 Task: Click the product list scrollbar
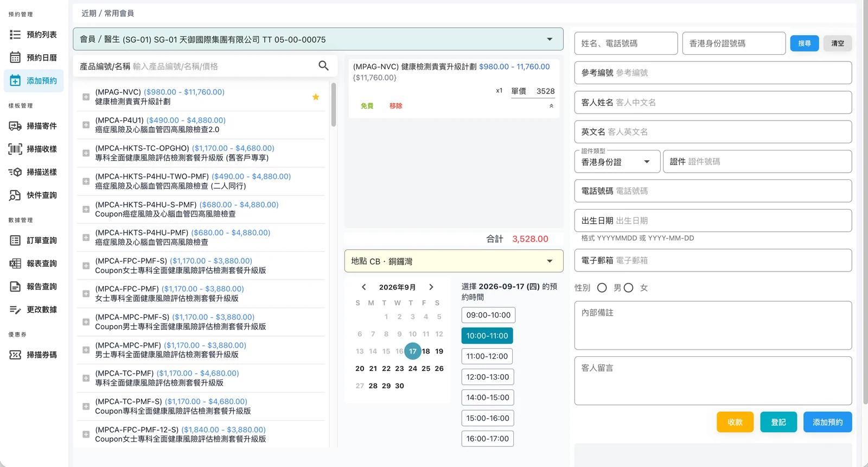(334, 105)
